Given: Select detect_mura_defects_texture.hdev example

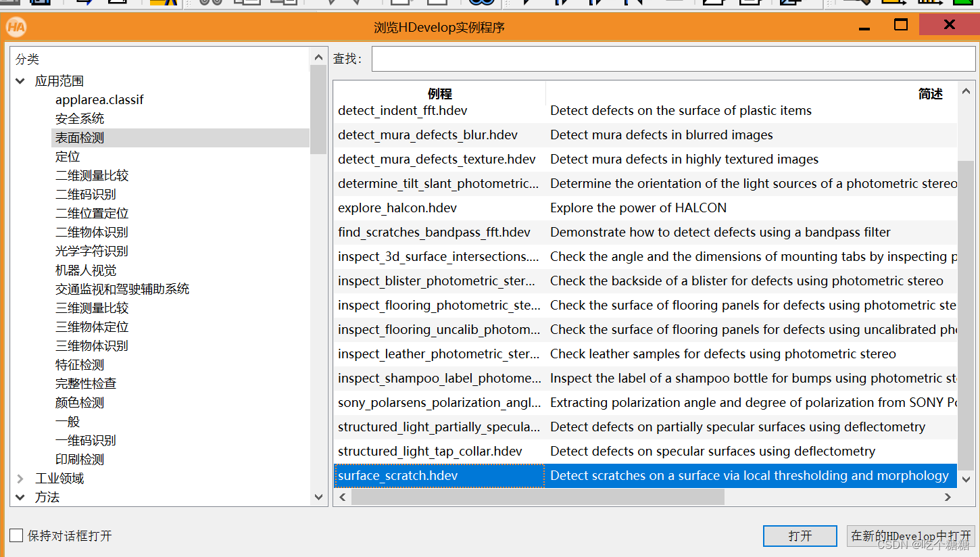Looking at the screenshot, I should click(437, 160).
